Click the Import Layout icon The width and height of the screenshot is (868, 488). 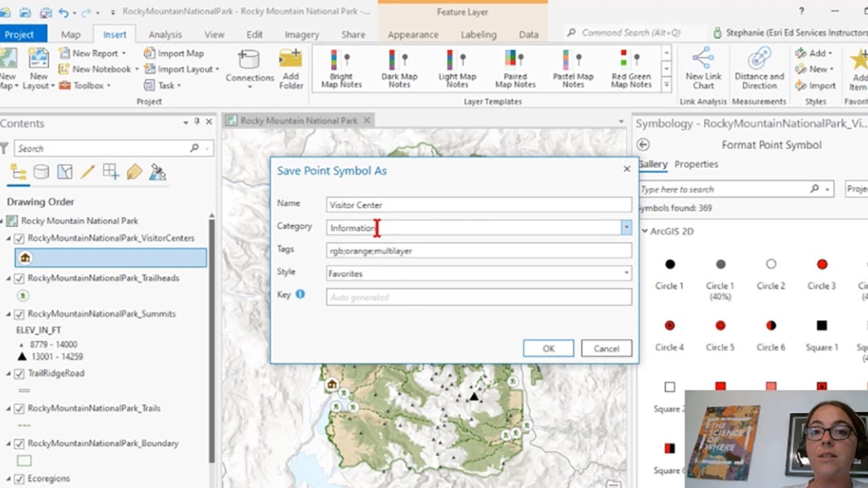(149, 69)
